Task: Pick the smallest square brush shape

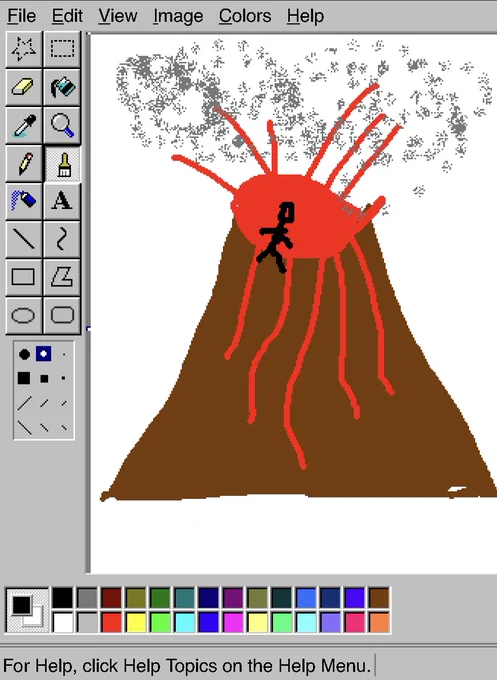Action: (63, 378)
